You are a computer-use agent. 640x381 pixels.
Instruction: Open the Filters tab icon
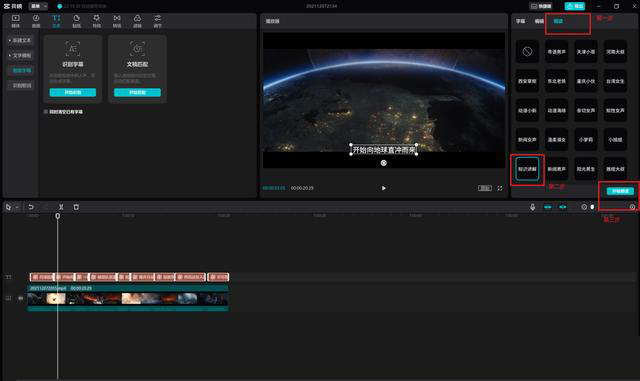click(138, 21)
